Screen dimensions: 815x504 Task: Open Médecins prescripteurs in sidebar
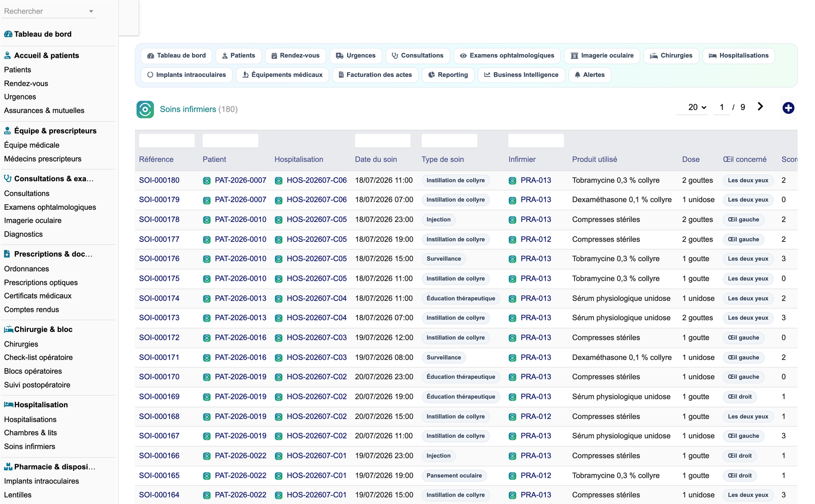43,159
